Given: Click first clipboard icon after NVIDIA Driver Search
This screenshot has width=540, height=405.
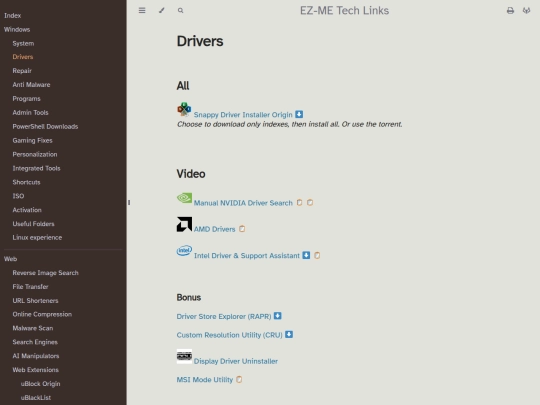Looking at the screenshot, I should 300,202.
